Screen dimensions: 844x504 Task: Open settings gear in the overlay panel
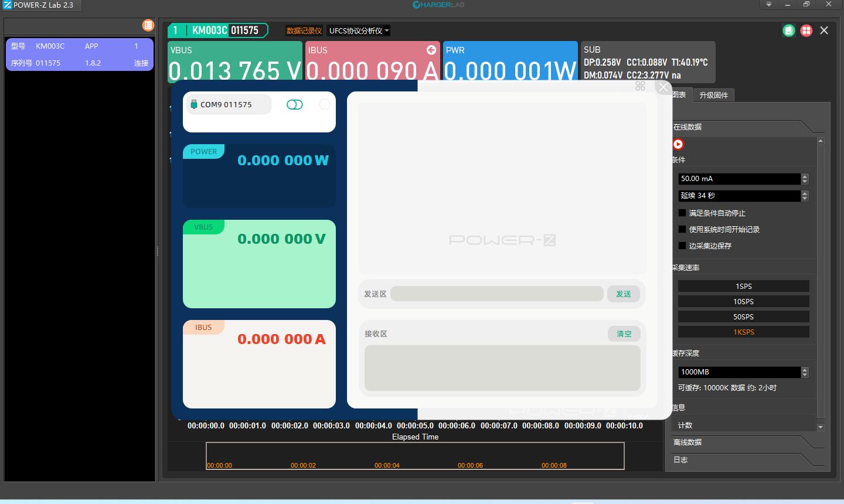coord(324,104)
